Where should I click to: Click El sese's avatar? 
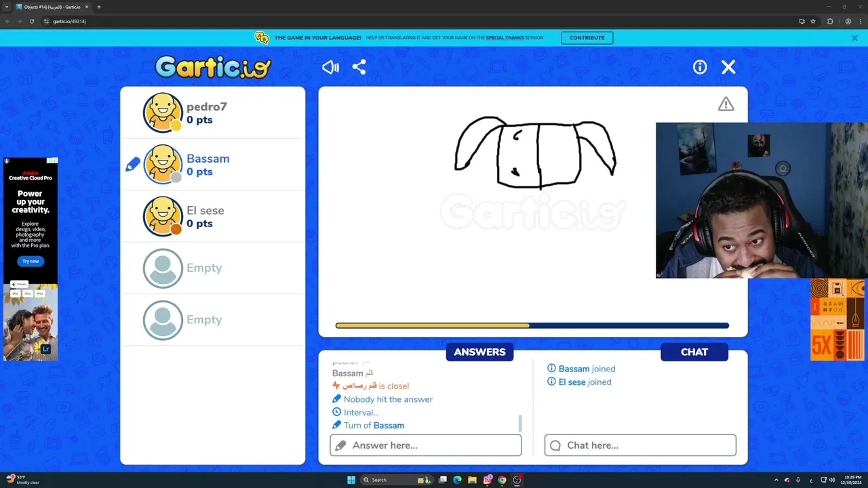163,216
